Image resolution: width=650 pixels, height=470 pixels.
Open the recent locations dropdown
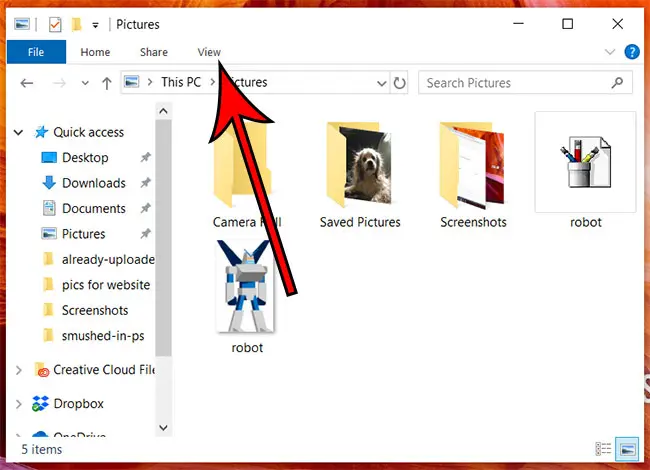pyautogui.click(x=85, y=83)
